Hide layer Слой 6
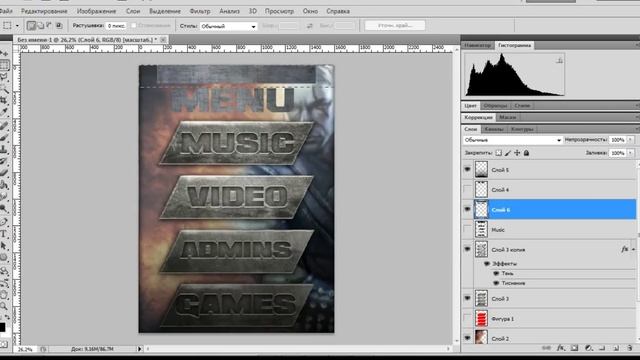The image size is (640, 360). (x=467, y=209)
